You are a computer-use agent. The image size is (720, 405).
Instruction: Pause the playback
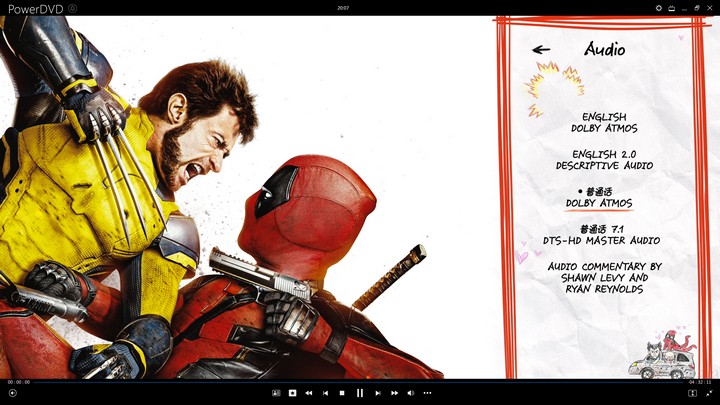point(360,393)
